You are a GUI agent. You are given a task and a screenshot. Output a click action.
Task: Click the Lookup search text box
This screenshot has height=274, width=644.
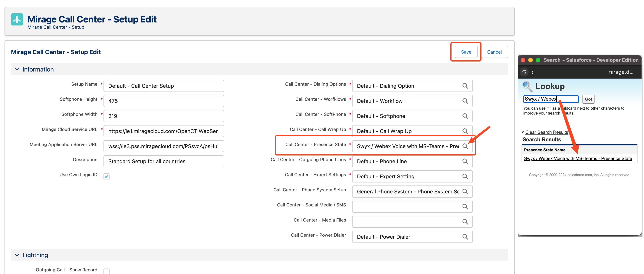pyautogui.click(x=551, y=99)
